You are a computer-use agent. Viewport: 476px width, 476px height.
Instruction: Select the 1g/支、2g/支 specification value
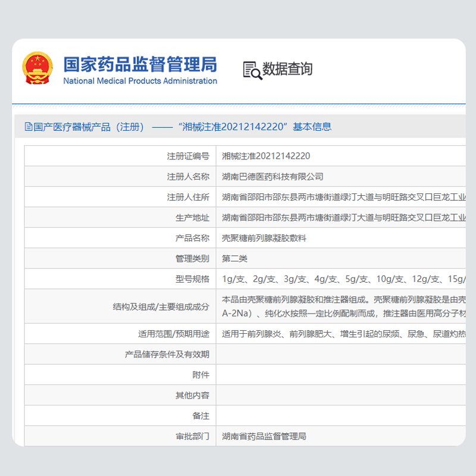click(344, 279)
